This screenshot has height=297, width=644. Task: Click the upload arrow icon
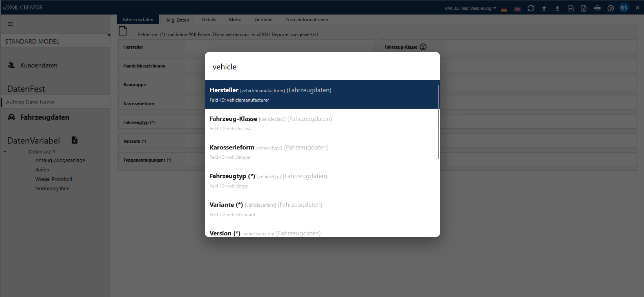tap(544, 8)
